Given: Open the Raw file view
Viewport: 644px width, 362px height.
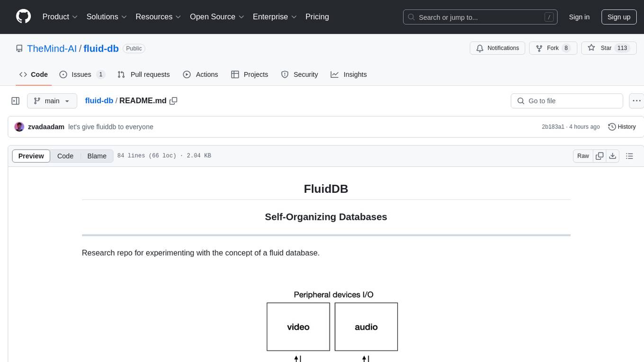Looking at the screenshot, I should coord(583,156).
